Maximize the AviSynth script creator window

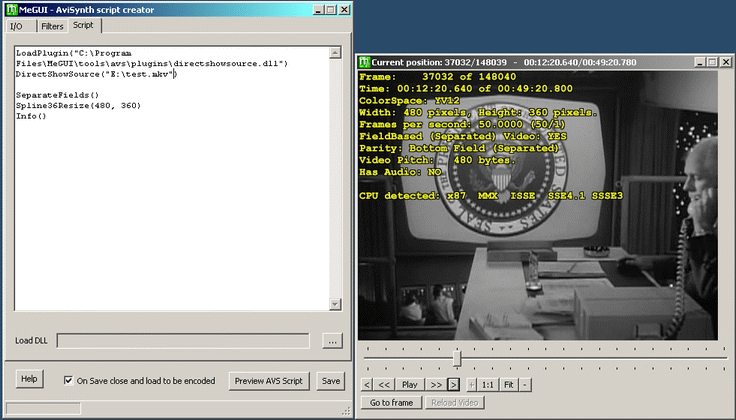point(330,10)
